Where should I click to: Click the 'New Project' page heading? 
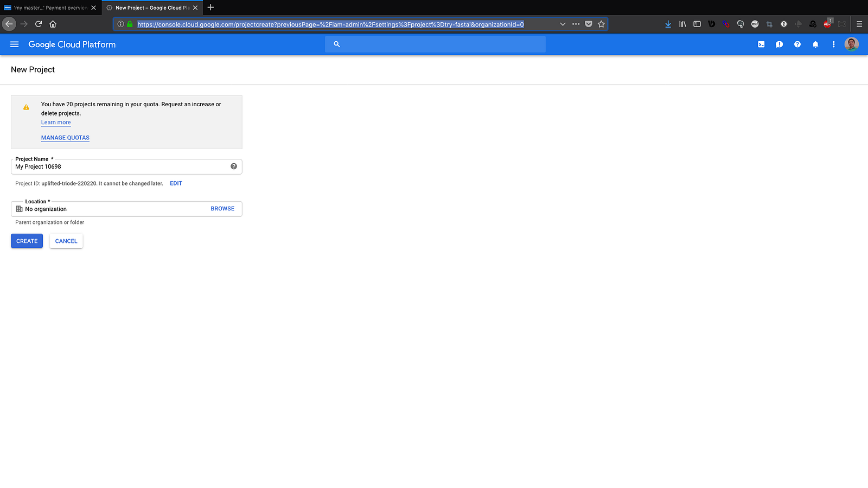click(33, 69)
